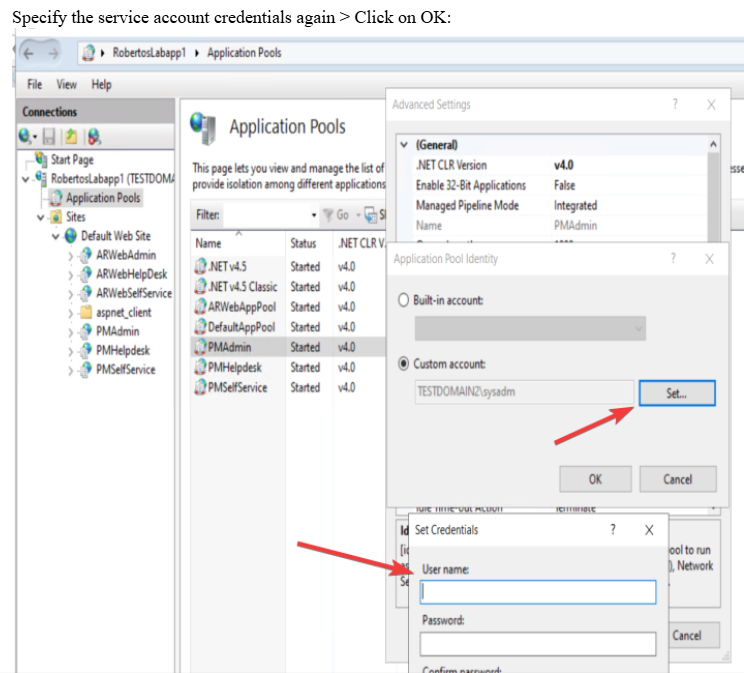Go back with the navigation back arrow

click(28, 53)
